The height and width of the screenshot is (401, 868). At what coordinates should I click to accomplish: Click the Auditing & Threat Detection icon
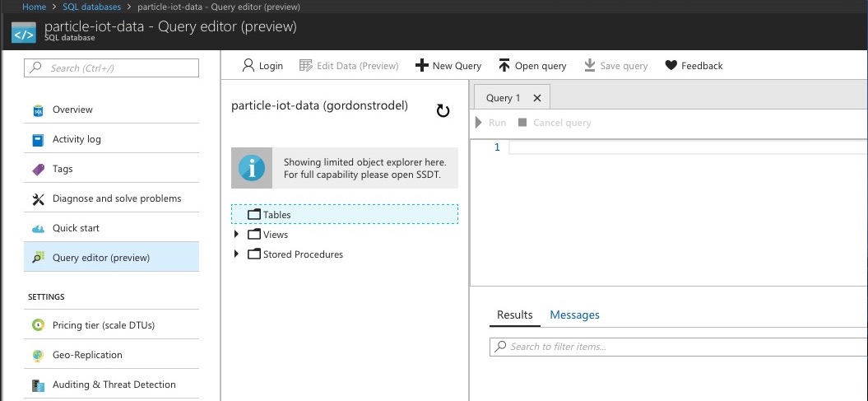pyautogui.click(x=38, y=385)
